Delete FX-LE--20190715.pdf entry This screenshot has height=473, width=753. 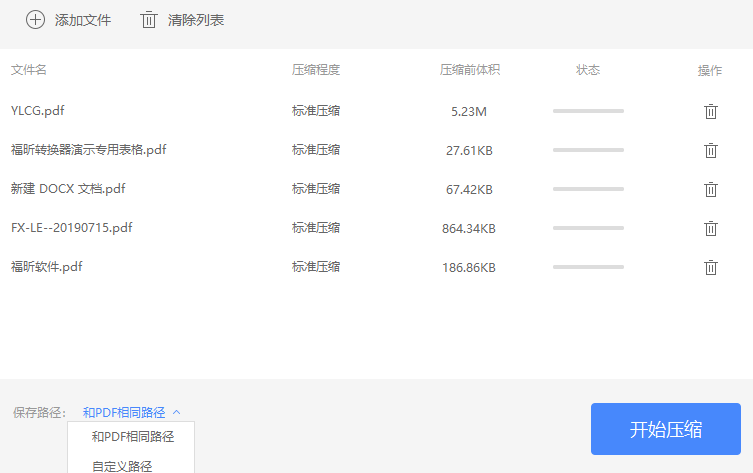tap(711, 228)
